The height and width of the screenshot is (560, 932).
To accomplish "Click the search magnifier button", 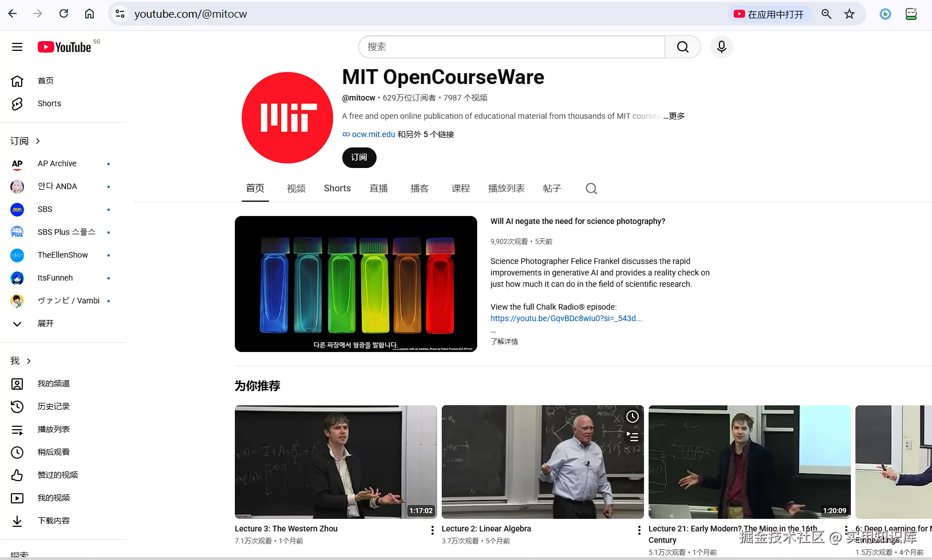I will point(683,47).
